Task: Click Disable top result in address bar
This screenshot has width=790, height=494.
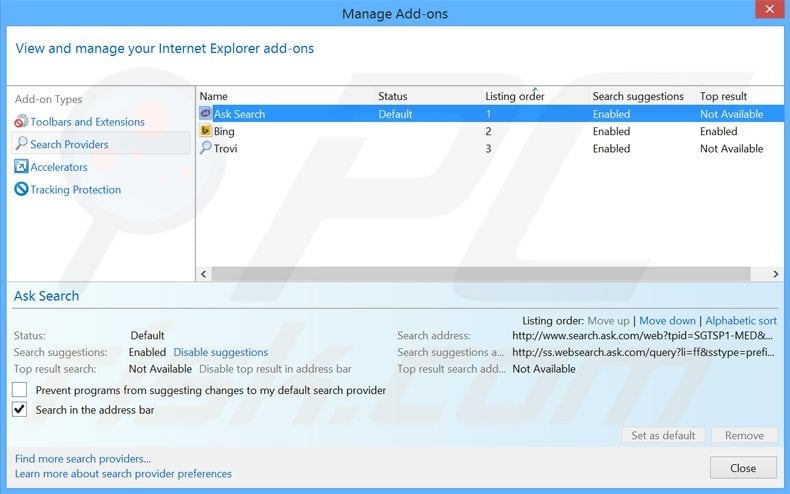Action: [275, 369]
